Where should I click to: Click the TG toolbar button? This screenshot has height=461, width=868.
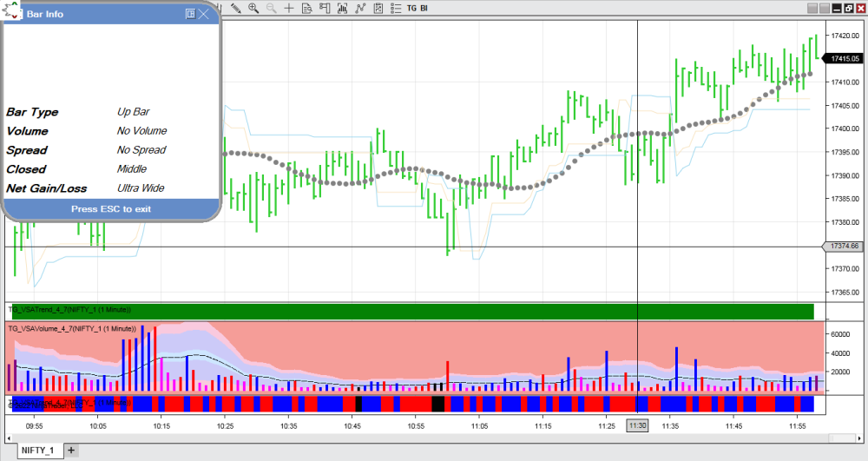pyautogui.click(x=412, y=8)
